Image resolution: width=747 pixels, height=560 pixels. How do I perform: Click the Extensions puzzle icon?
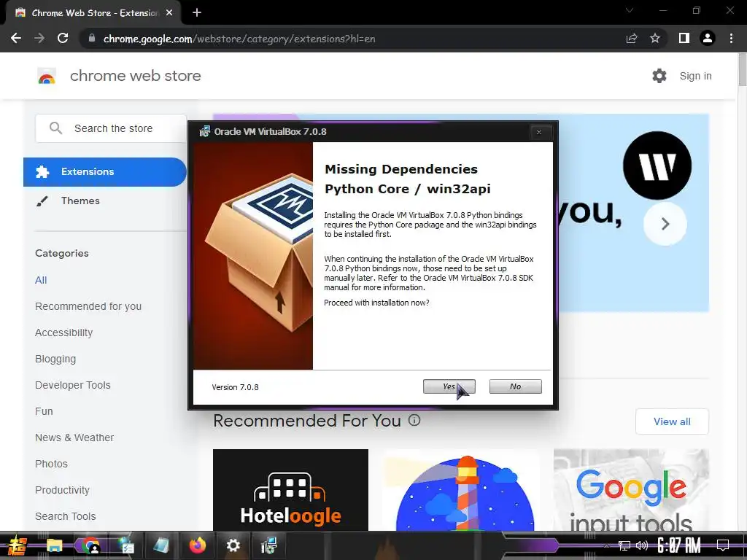click(42, 172)
